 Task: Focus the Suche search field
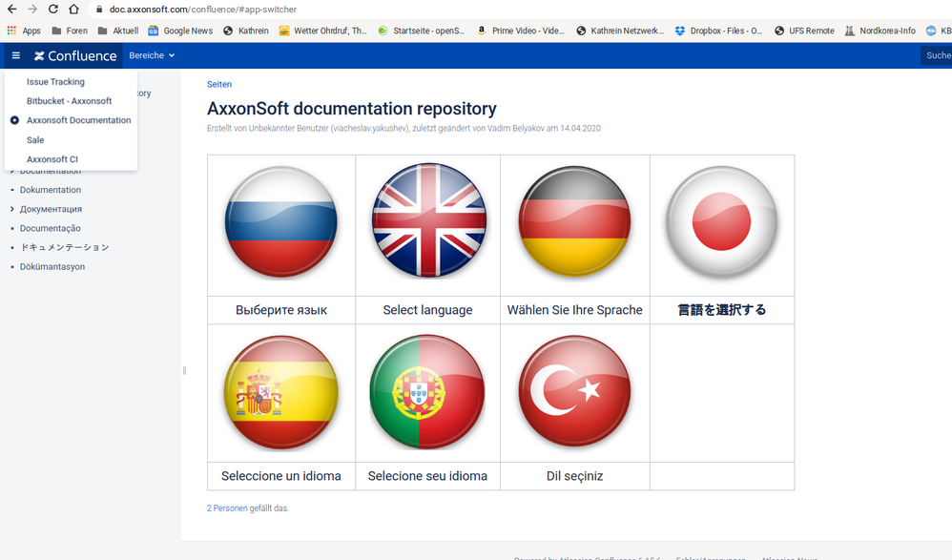click(x=938, y=55)
